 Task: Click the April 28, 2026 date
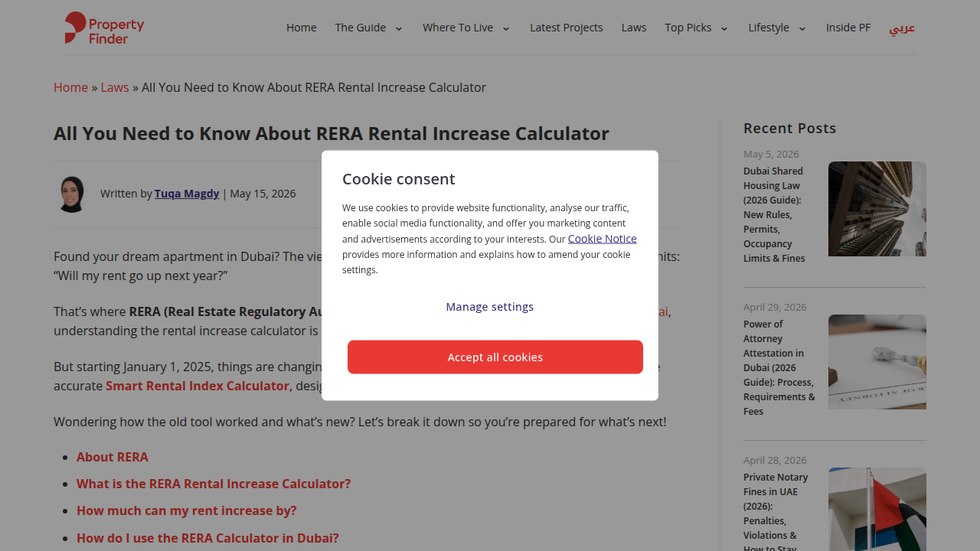coord(775,460)
